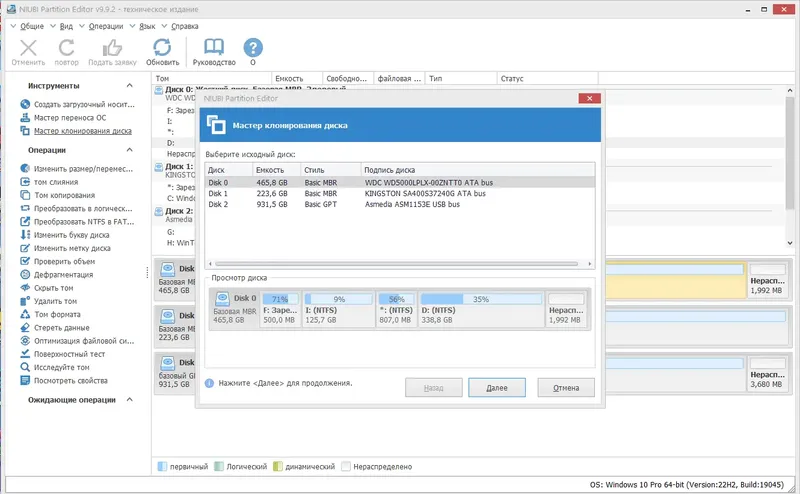The width and height of the screenshot is (800, 494).
Task: Choose Удалить том operation
Action: (48, 301)
